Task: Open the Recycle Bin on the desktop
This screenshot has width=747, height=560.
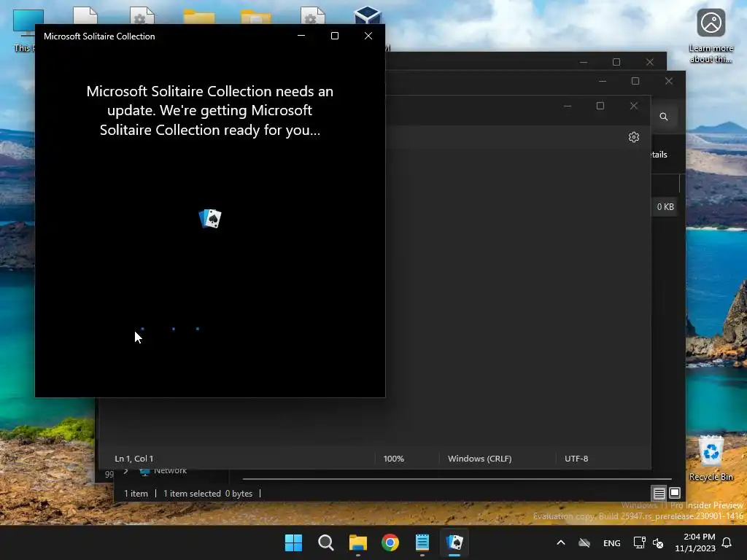Action: point(711,458)
